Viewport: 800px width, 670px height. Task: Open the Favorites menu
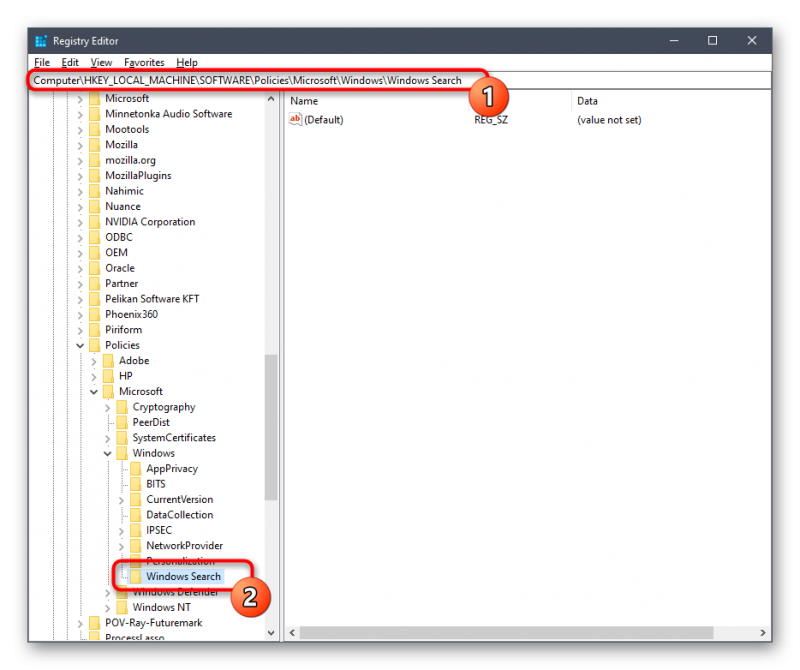[x=144, y=62]
